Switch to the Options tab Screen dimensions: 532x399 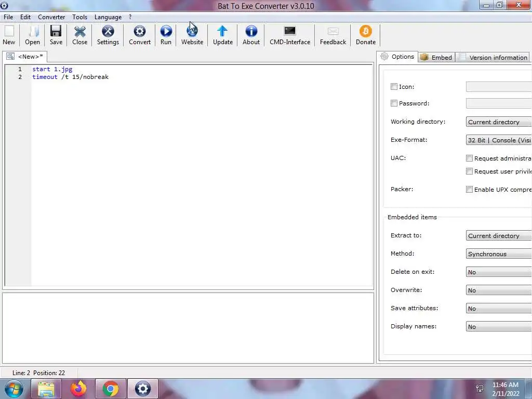tap(397, 57)
